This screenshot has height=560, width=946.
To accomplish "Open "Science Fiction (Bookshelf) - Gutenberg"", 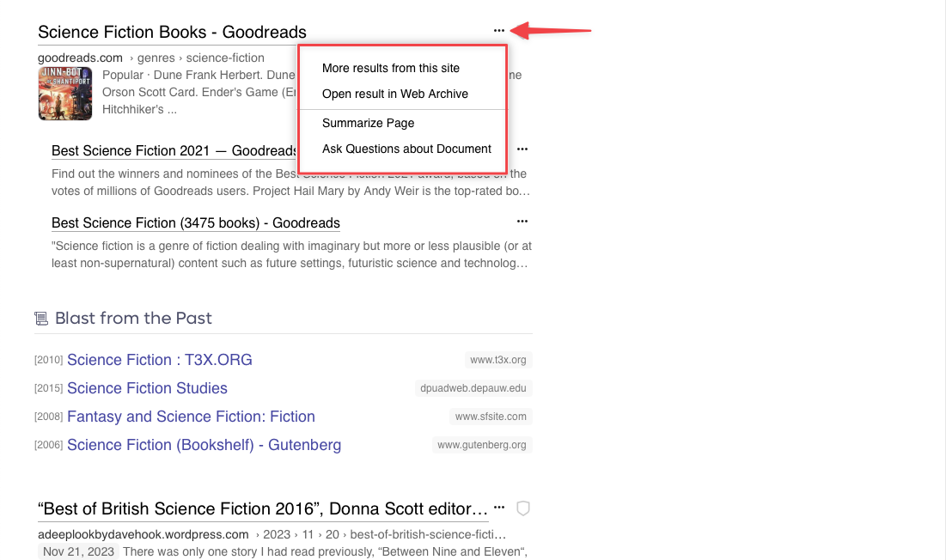I will tap(204, 445).
